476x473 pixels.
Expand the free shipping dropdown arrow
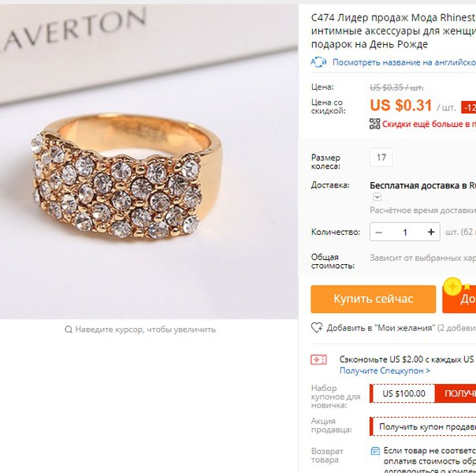pos(377,197)
